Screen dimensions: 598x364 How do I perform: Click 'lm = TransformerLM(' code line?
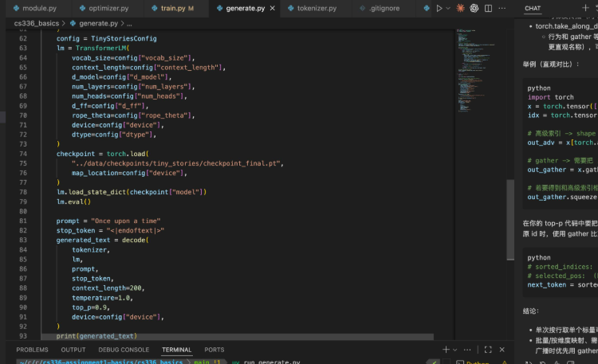coord(92,48)
